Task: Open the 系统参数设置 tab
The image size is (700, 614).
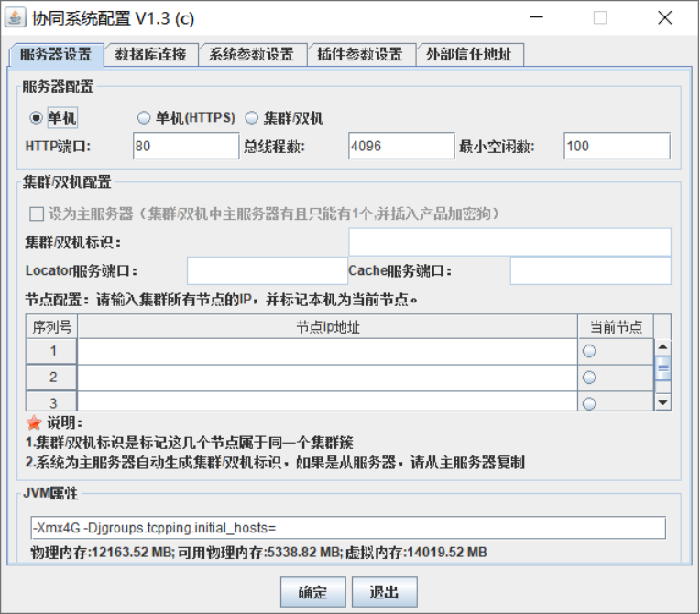Action: pyautogui.click(x=252, y=54)
